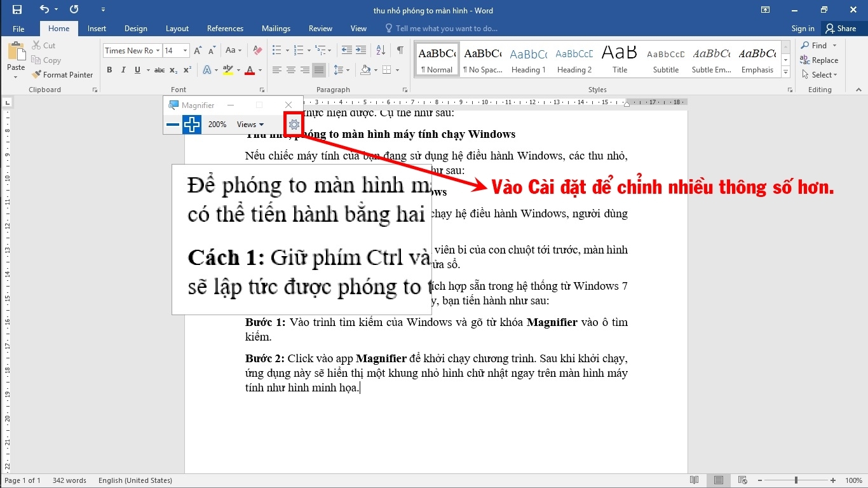The height and width of the screenshot is (488, 868).
Task: Click the Tell me search box
Action: [x=442, y=29]
